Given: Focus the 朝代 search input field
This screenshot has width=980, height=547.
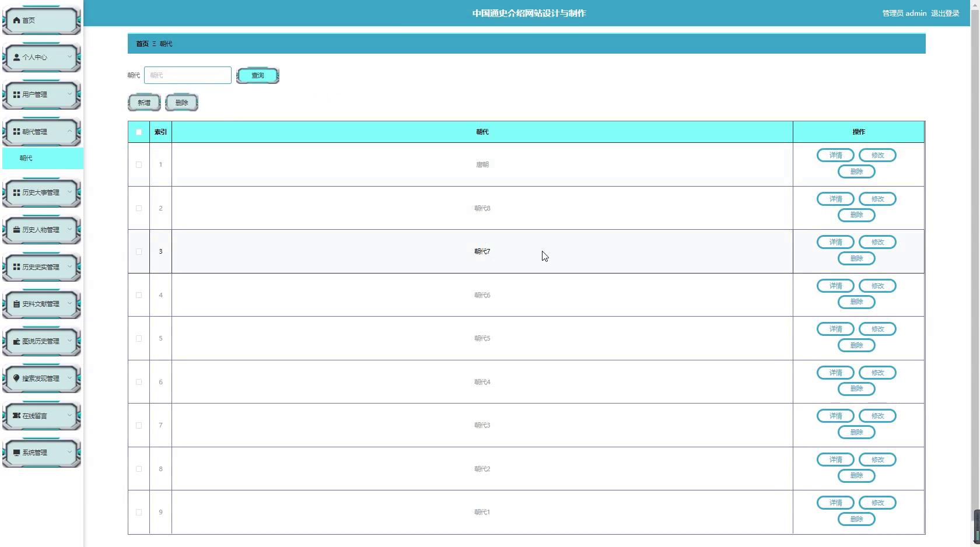Looking at the screenshot, I should [x=188, y=75].
